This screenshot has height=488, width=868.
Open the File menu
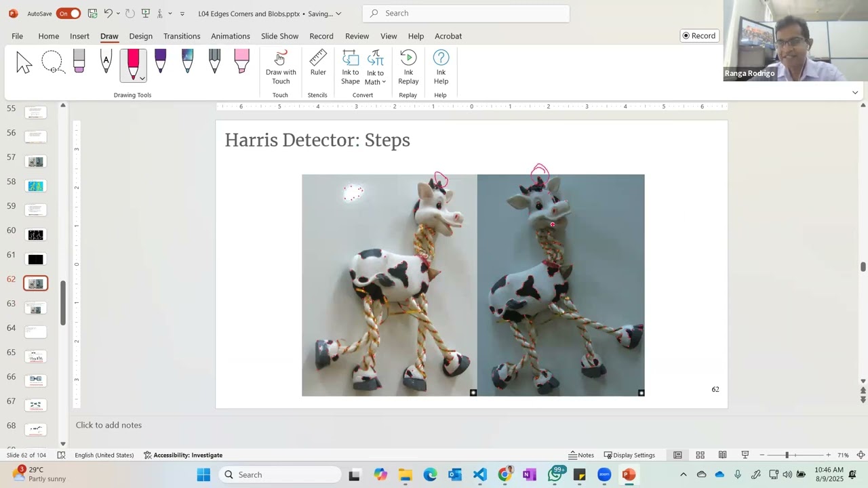tap(17, 36)
